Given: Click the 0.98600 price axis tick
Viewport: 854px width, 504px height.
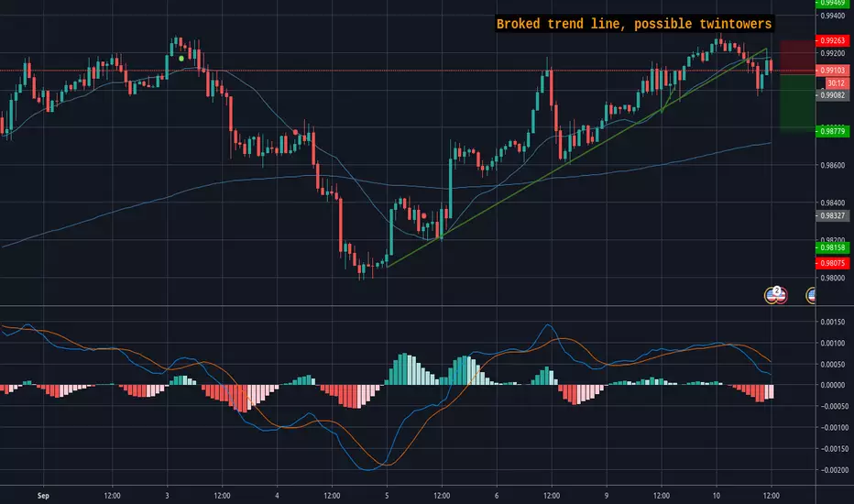Looking at the screenshot, I should coord(833,165).
